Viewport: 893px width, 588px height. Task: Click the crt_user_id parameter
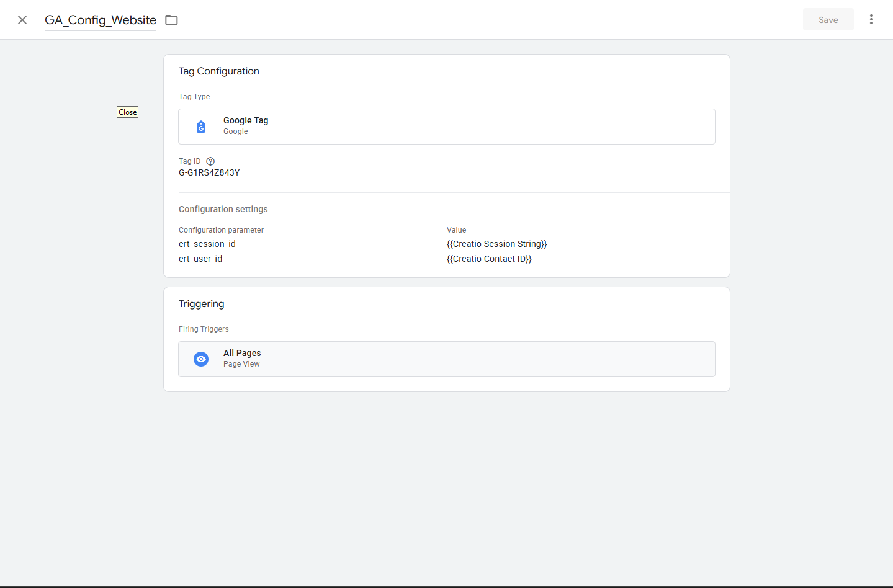pos(200,259)
